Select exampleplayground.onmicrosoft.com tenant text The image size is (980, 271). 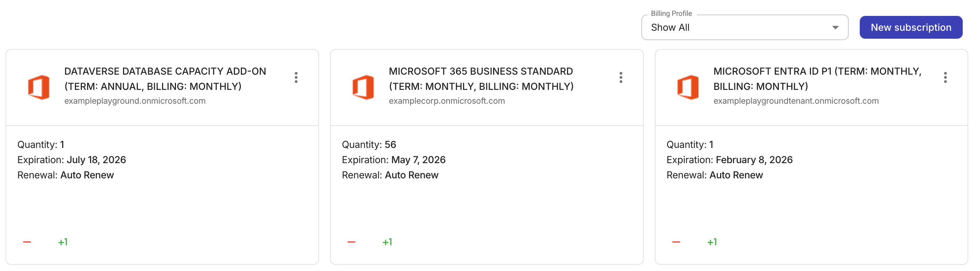pos(134,101)
